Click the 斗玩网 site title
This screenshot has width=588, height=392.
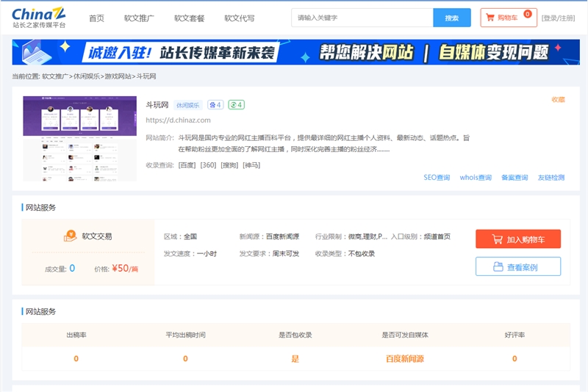tap(157, 105)
